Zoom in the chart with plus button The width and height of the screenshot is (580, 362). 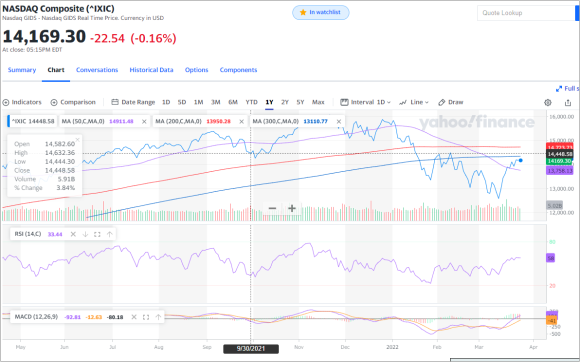pyautogui.click(x=292, y=208)
